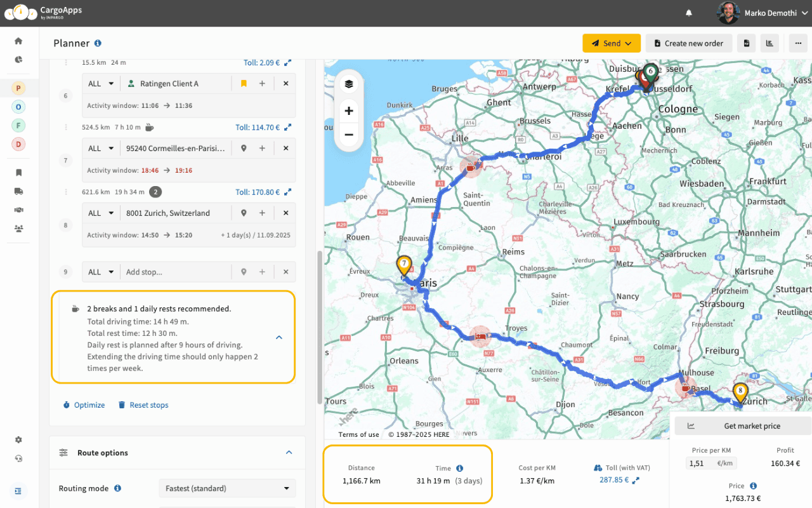Open the chart statistics icon in toolbar
Viewport: 812px width, 508px height.
769,43
